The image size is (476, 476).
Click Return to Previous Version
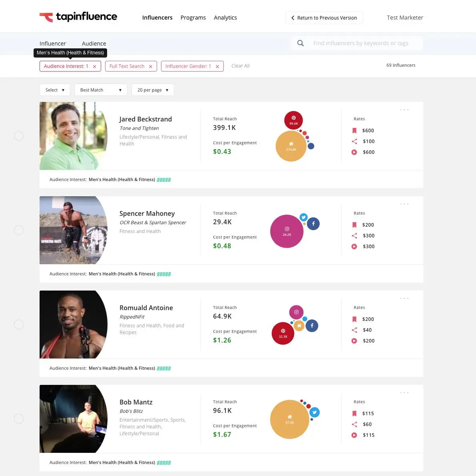[x=324, y=18]
